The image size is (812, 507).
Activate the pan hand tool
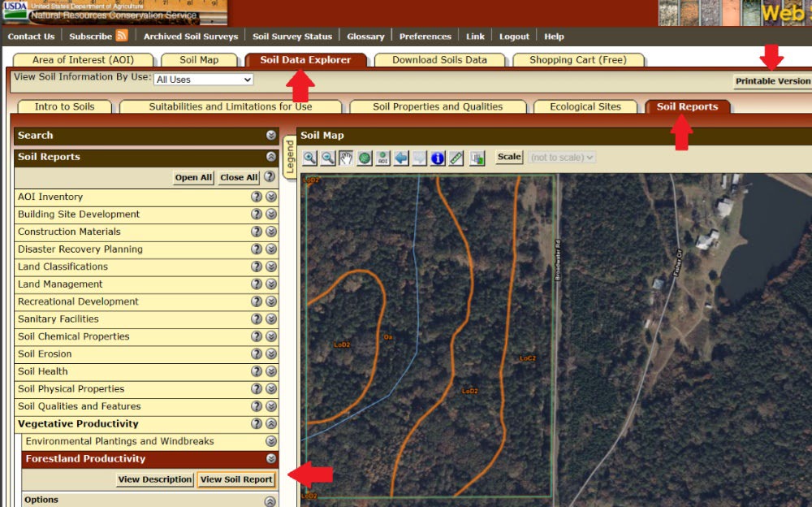[346, 158]
